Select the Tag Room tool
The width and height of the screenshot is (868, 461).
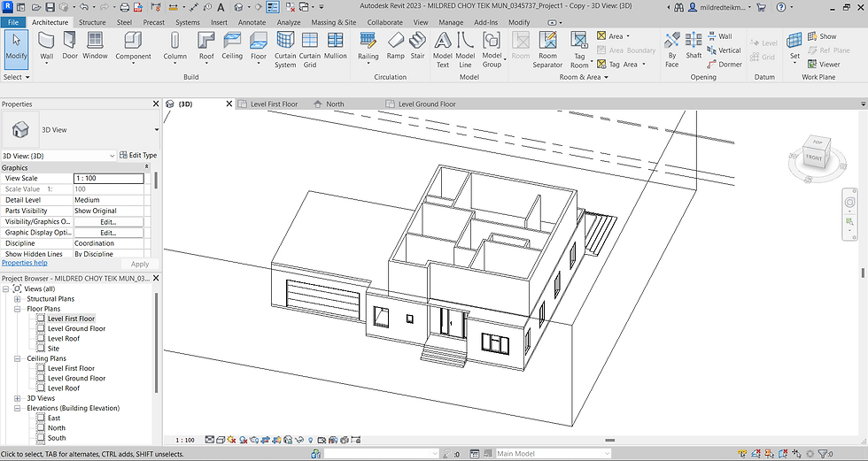[x=579, y=50]
